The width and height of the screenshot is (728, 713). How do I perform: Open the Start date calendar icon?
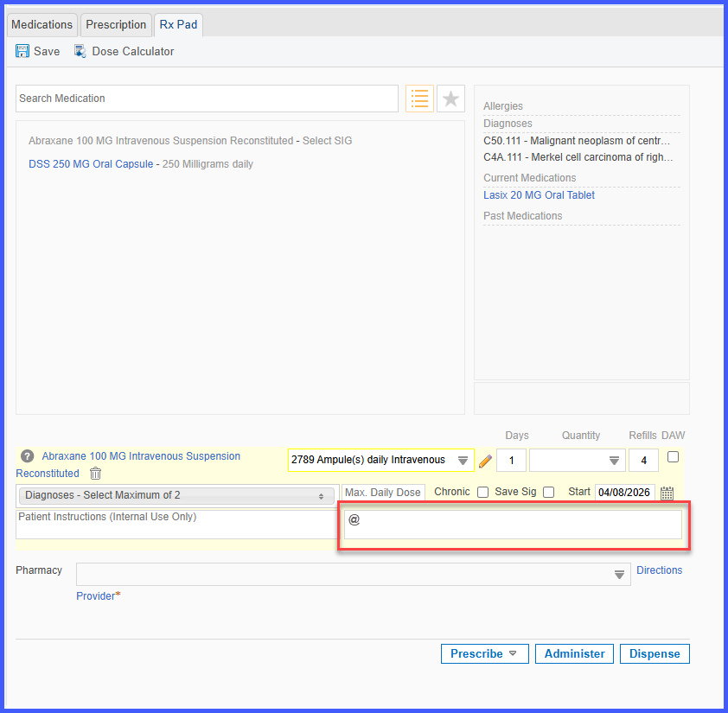click(x=667, y=493)
